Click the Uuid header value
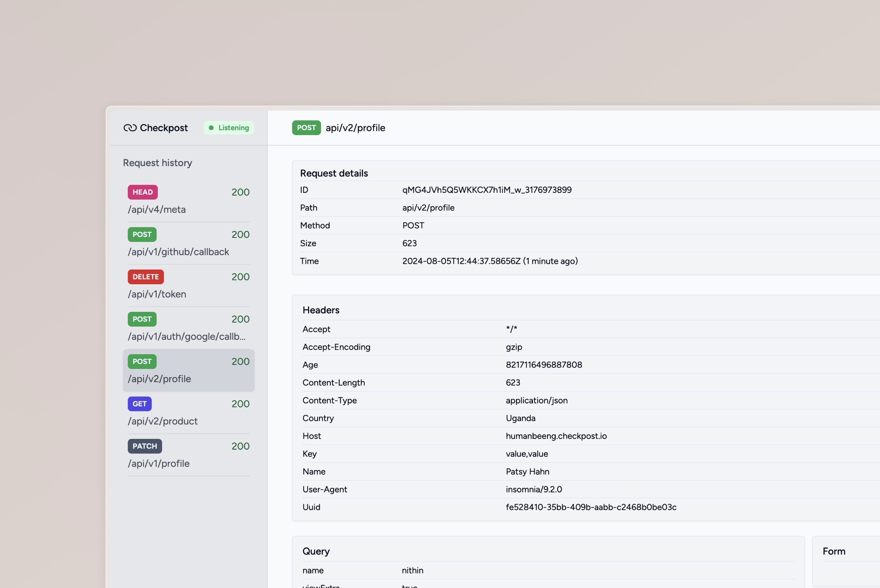 coord(591,507)
